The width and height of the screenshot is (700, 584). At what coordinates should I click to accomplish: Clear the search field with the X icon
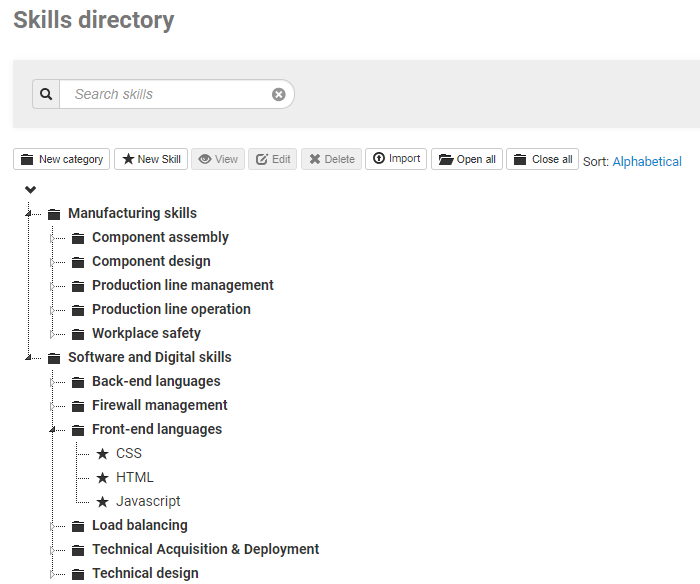click(279, 94)
